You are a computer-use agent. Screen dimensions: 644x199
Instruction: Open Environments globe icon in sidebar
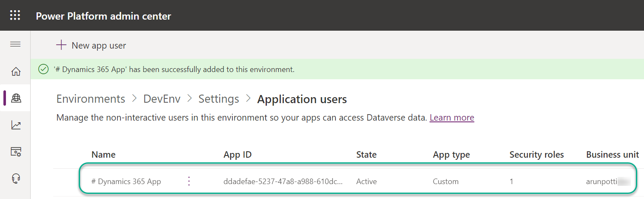pos(16,98)
